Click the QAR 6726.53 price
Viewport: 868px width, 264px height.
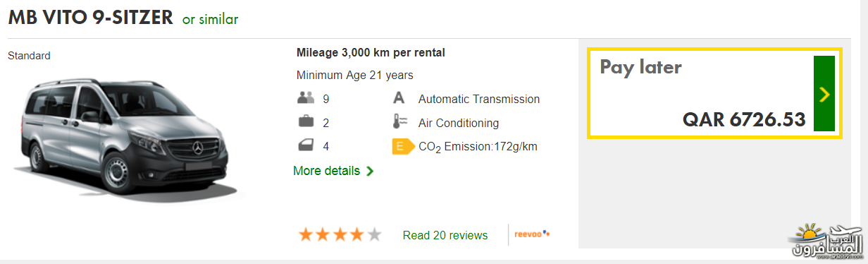pyautogui.click(x=744, y=120)
